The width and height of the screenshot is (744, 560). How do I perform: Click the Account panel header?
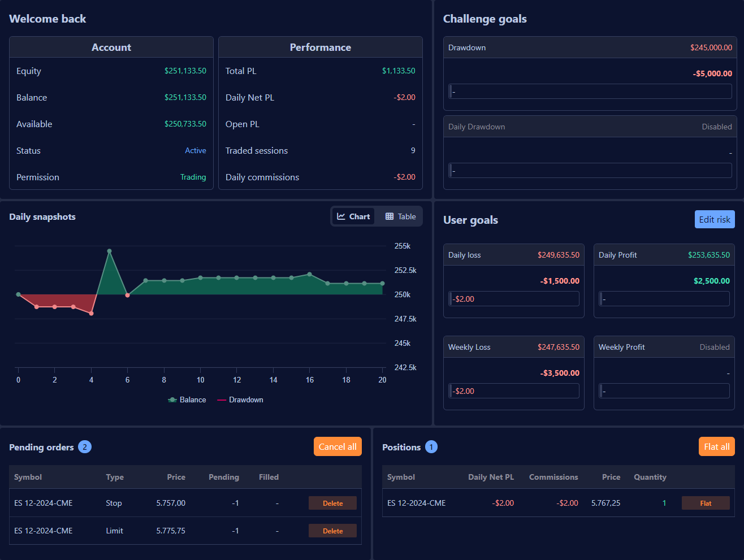[111, 47]
